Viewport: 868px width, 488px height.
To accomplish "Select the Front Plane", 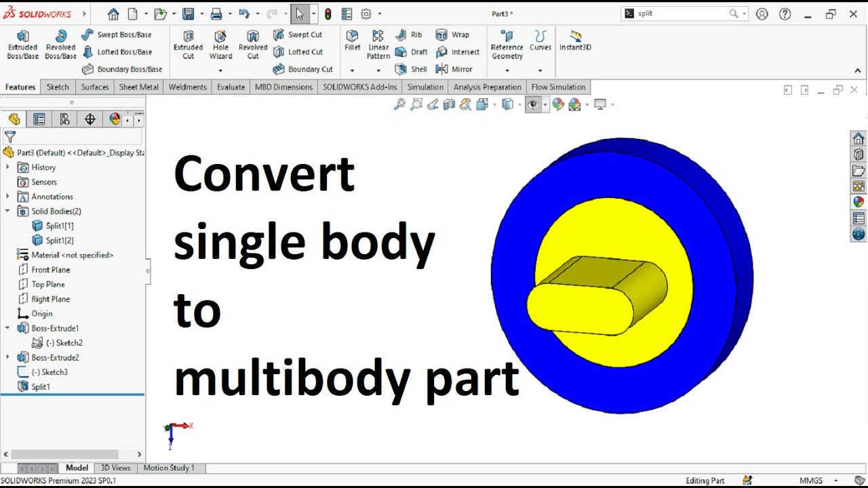I will (43, 270).
